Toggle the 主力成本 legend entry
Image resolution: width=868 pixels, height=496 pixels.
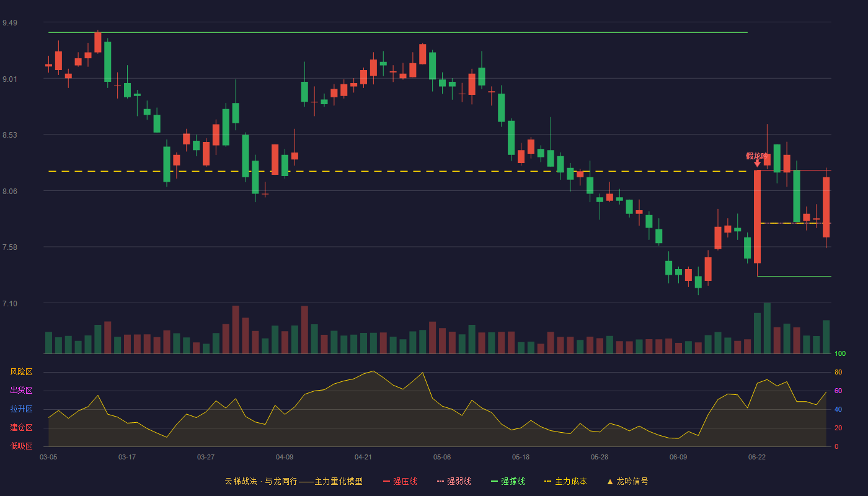coord(565,481)
